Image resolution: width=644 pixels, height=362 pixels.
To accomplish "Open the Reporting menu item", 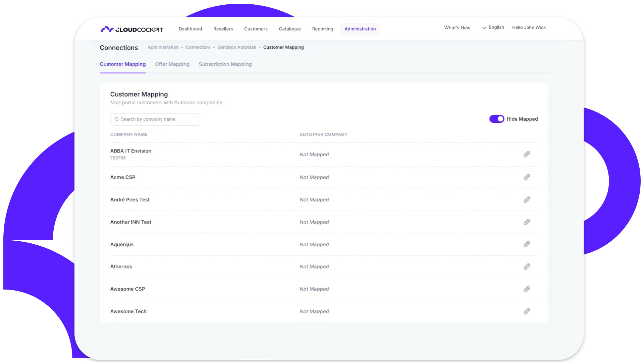I will tap(322, 29).
